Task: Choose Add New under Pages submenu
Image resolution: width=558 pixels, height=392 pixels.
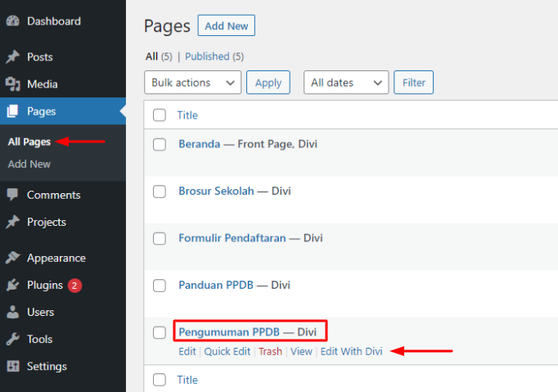Action: click(29, 164)
